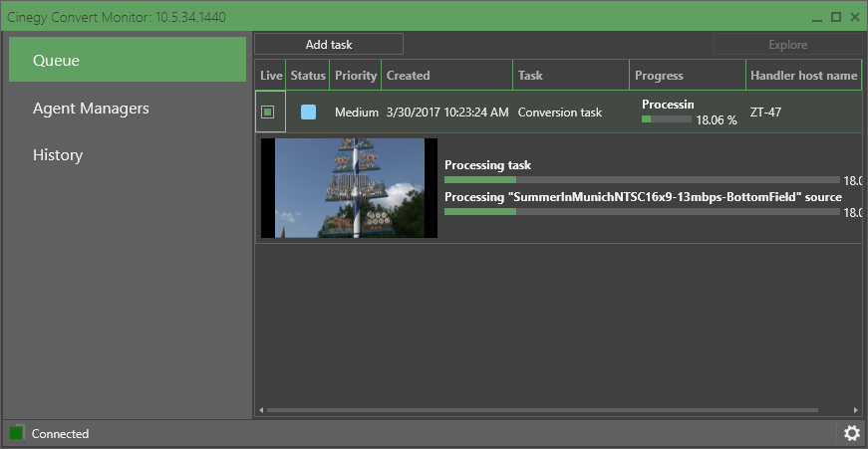Image resolution: width=868 pixels, height=449 pixels.
Task: Click the Connected status text
Action: pos(60,433)
